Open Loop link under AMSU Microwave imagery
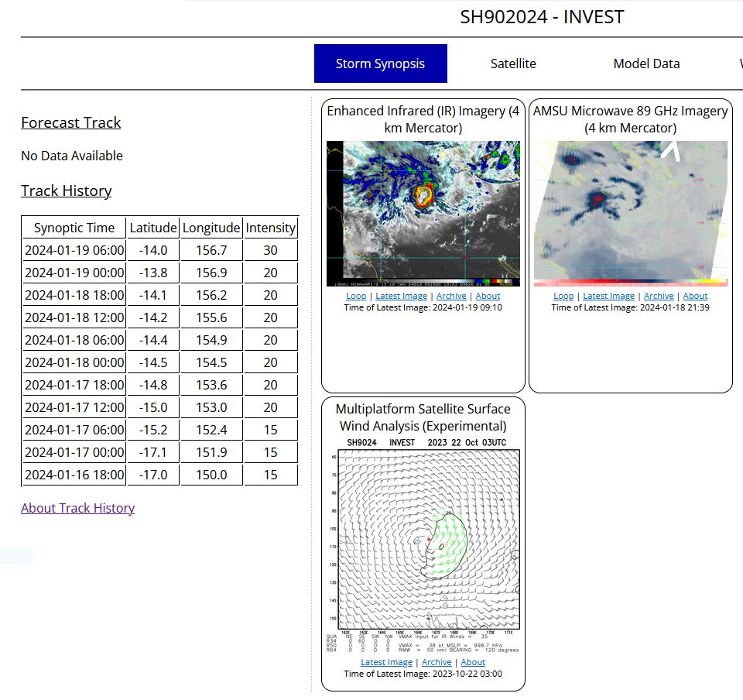The width and height of the screenshot is (743, 700). [563, 296]
